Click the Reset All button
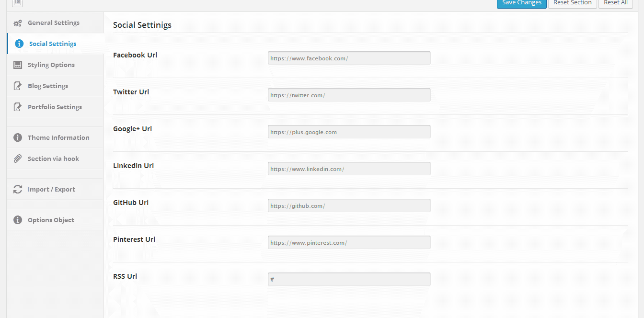 point(615,3)
